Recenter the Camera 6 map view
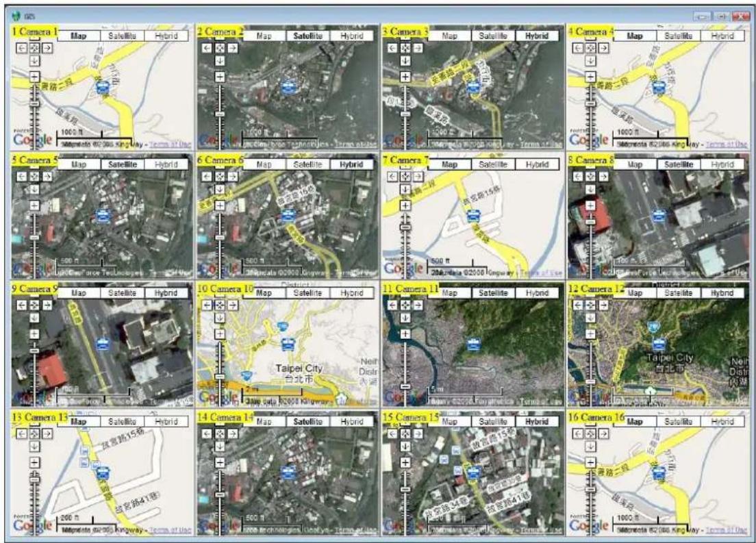The image size is (756, 543). (x=220, y=177)
